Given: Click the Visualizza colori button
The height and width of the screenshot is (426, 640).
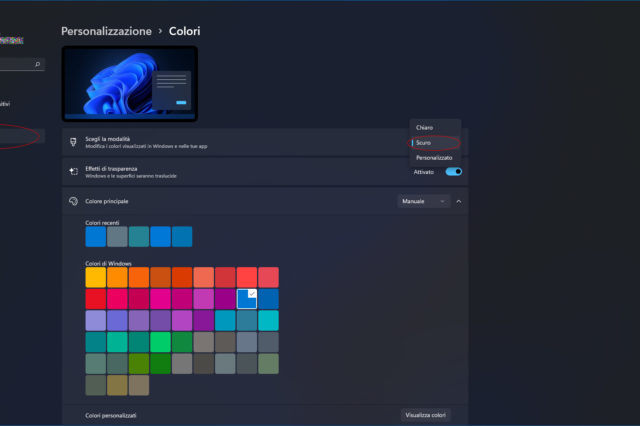Looking at the screenshot, I should [425, 415].
